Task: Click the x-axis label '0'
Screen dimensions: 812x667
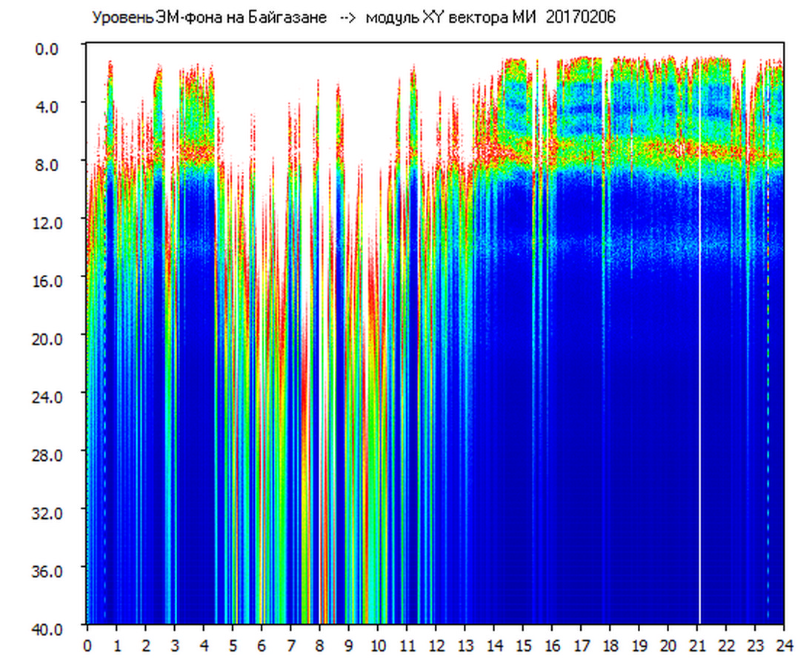Action: point(87,646)
